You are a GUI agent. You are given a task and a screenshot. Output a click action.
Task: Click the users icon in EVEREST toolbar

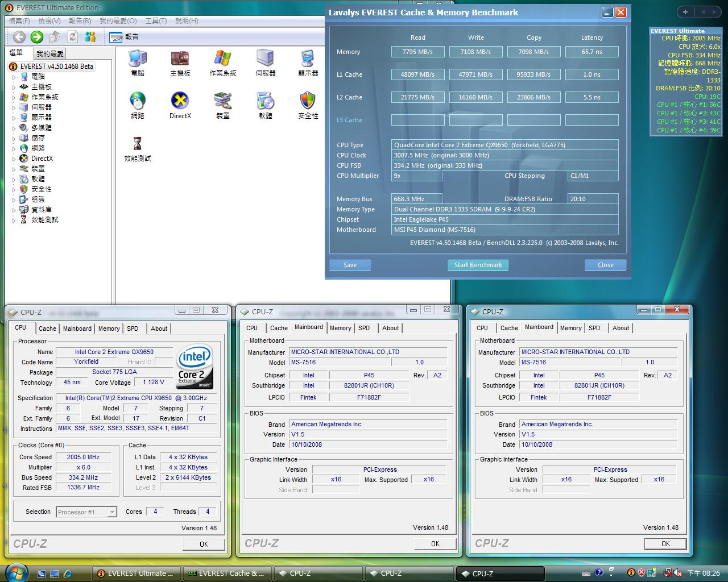[90, 37]
